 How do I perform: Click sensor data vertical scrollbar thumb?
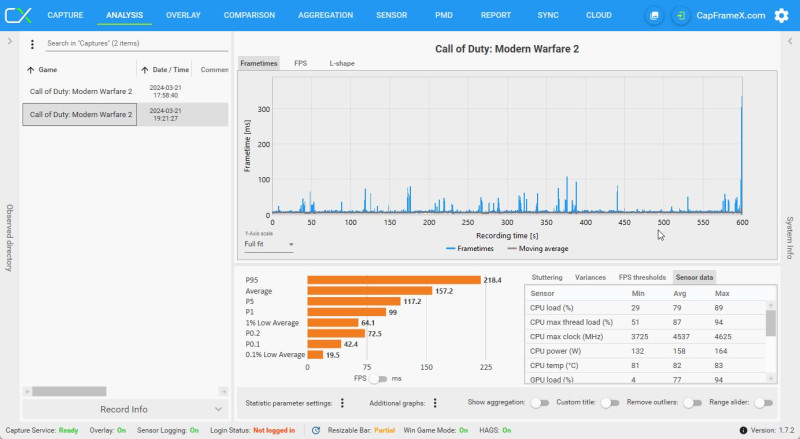(x=770, y=323)
